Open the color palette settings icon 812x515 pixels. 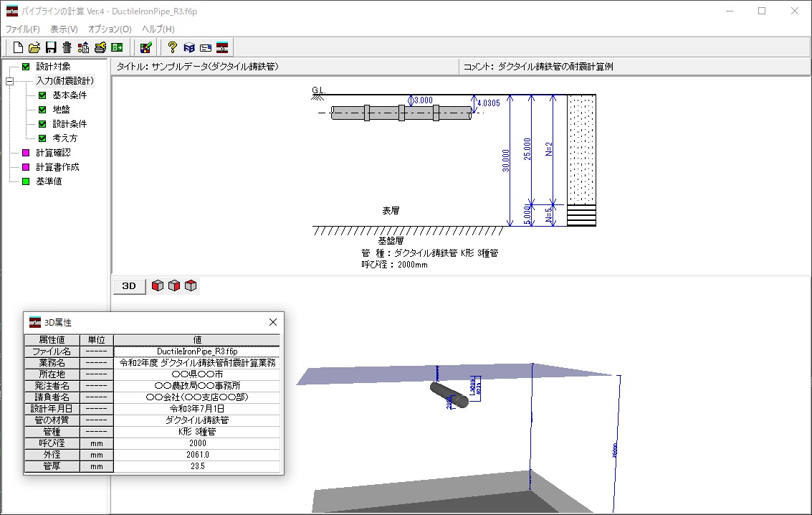[x=146, y=47]
